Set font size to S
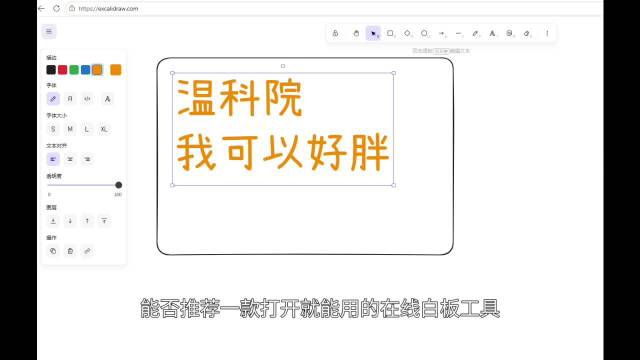640x360 pixels. click(53, 129)
